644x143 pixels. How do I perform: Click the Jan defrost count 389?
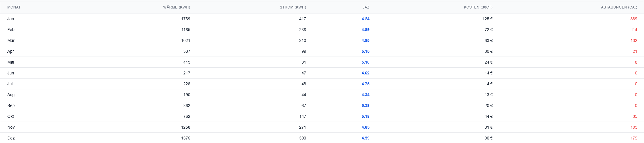633,19
